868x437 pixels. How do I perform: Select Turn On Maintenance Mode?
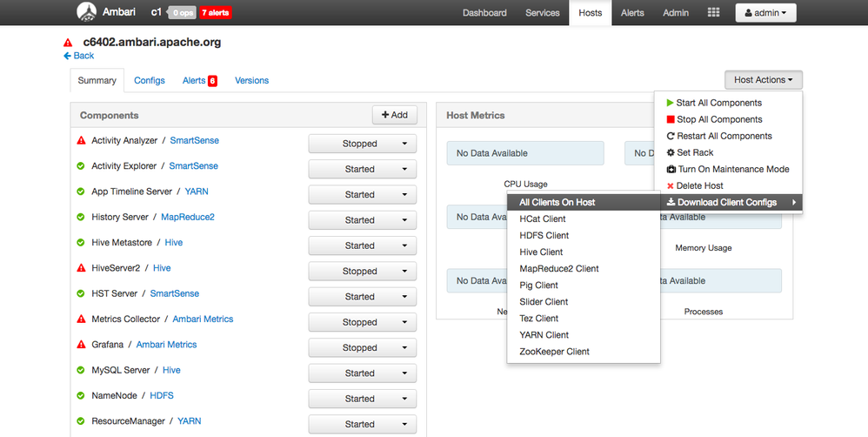tap(728, 170)
